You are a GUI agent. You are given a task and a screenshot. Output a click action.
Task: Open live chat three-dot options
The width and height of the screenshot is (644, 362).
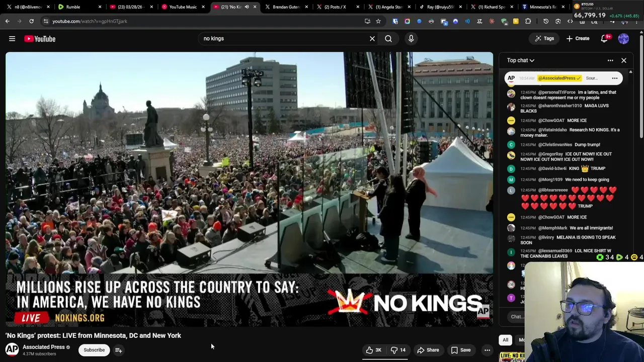coord(610,60)
